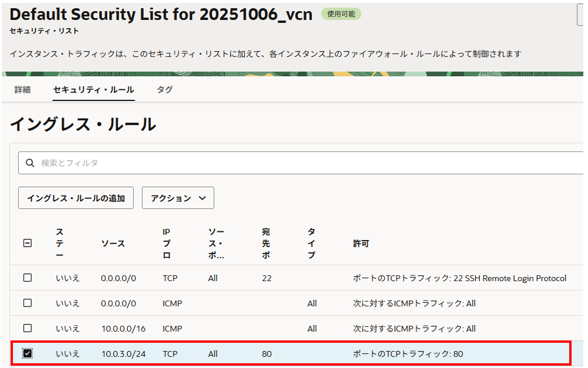Click the 宛先ポ destination port column header
This screenshot has height=368, width=588.
tap(266, 244)
